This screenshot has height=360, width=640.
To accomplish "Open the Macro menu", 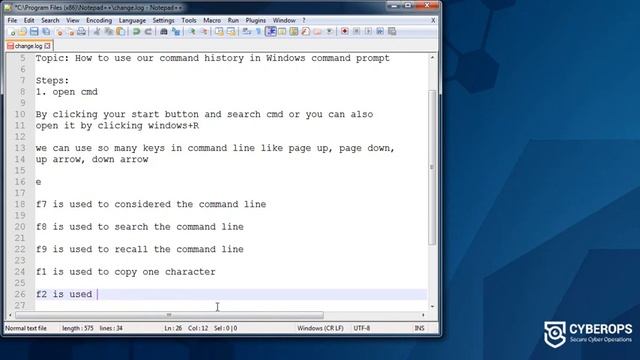I will pyautogui.click(x=212, y=20).
